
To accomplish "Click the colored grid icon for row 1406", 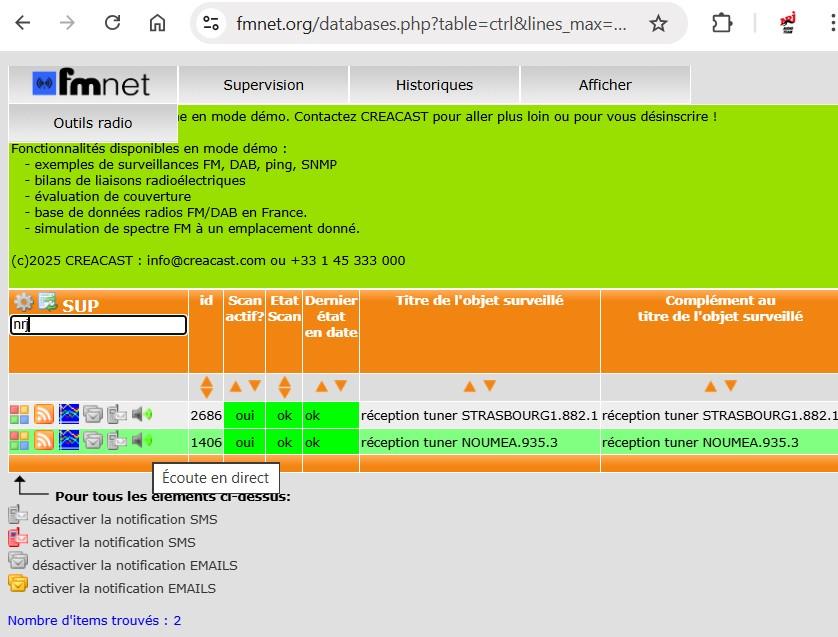I will click(20, 441).
